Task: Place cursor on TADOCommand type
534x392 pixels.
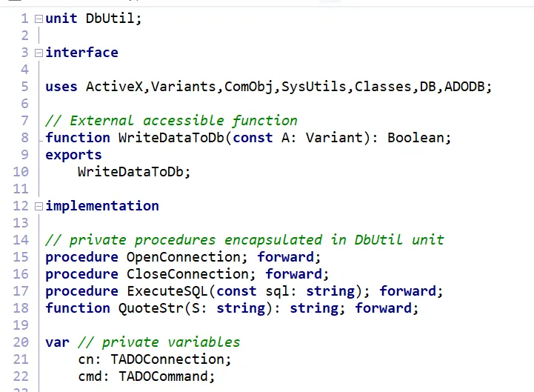Action: 164,376
